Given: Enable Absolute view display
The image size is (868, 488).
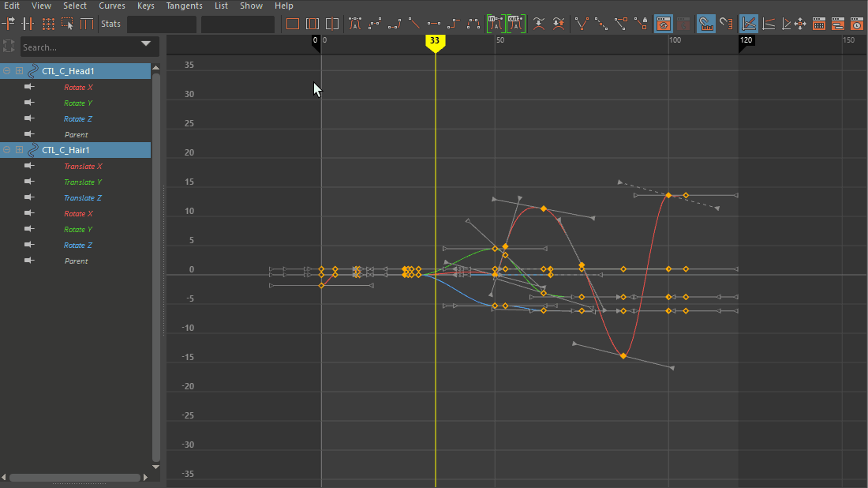Looking at the screenshot, I should [x=748, y=24].
